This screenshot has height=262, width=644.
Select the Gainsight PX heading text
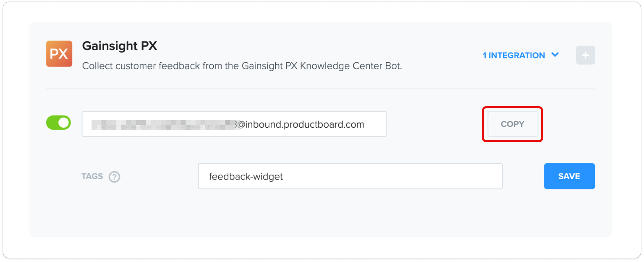(x=120, y=46)
